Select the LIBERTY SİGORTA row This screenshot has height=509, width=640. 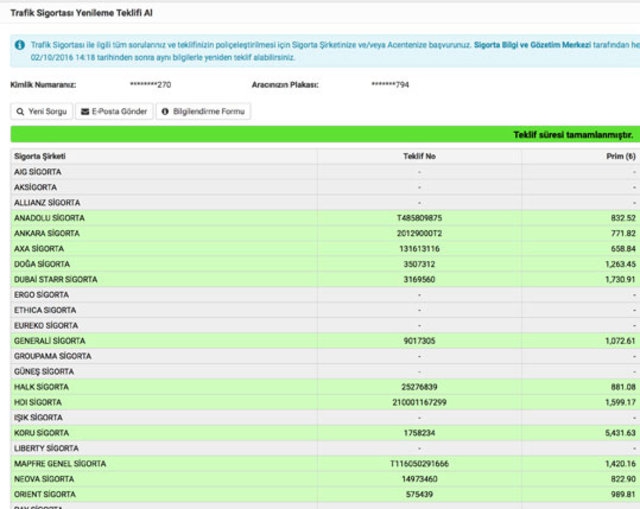325,449
